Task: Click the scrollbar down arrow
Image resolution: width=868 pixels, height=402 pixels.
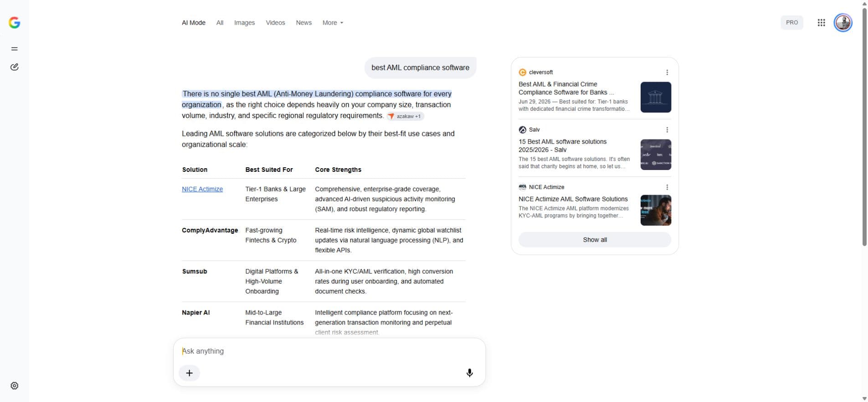Action: [864, 399]
